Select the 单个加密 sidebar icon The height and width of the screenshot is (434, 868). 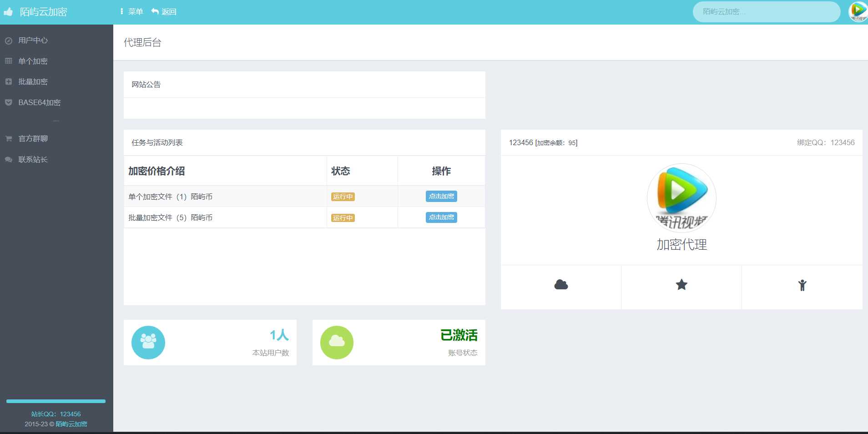(9, 61)
